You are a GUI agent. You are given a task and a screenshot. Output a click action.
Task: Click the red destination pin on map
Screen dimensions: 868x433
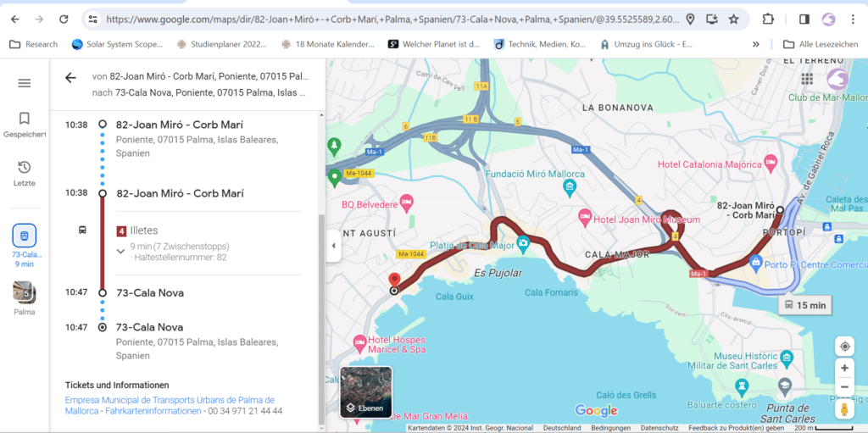pyautogui.click(x=393, y=280)
